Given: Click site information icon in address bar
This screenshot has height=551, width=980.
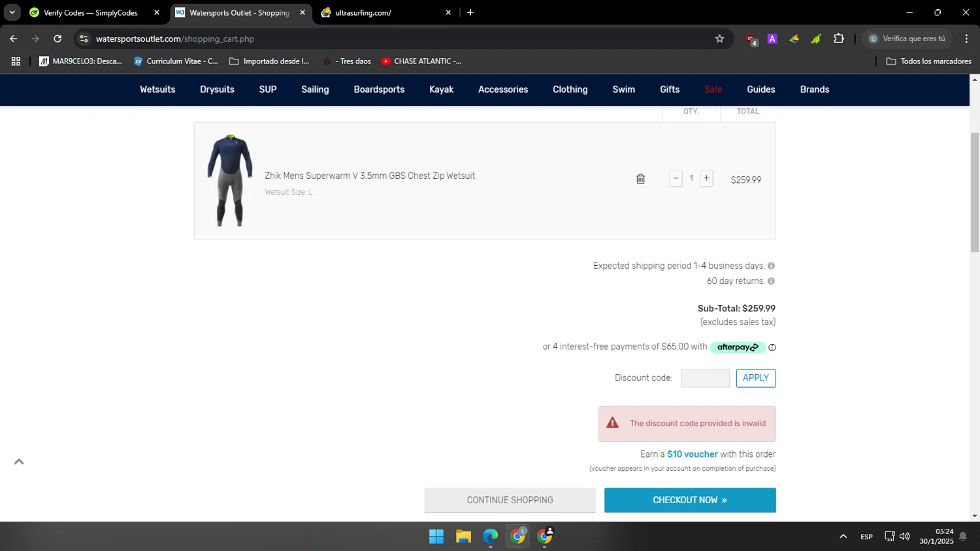Looking at the screenshot, I should click(x=84, y=39).
